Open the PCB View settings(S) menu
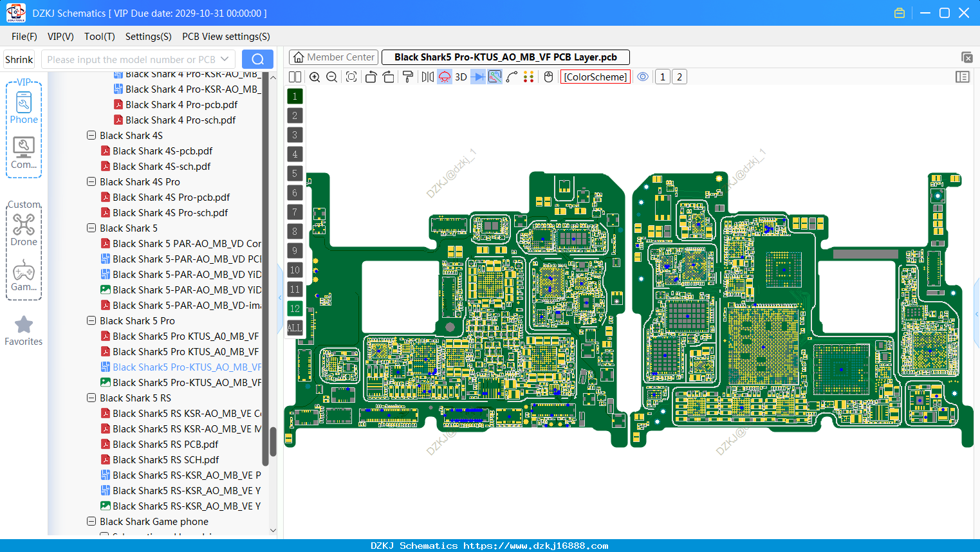This screenshot has width=980, height=552. (x=226, y=37)
